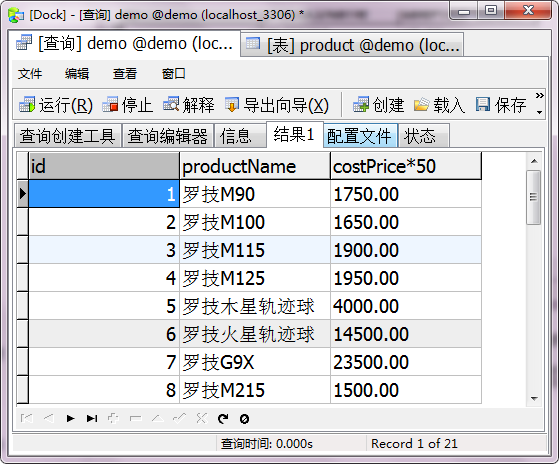
Task: Click the 14500.00 price cell
Action: pos(406,334)
